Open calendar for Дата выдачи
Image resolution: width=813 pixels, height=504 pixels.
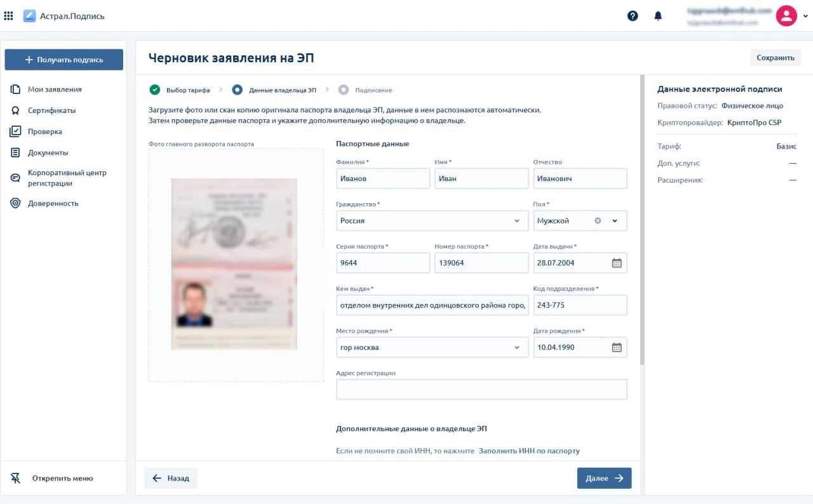pos(616,263)
